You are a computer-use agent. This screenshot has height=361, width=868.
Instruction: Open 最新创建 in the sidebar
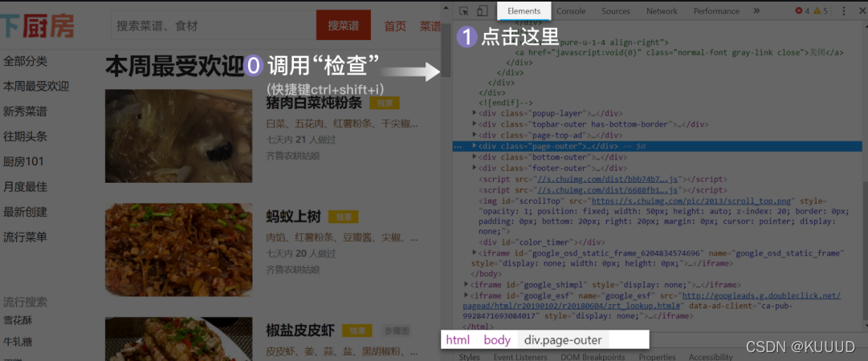click(25, 212)
